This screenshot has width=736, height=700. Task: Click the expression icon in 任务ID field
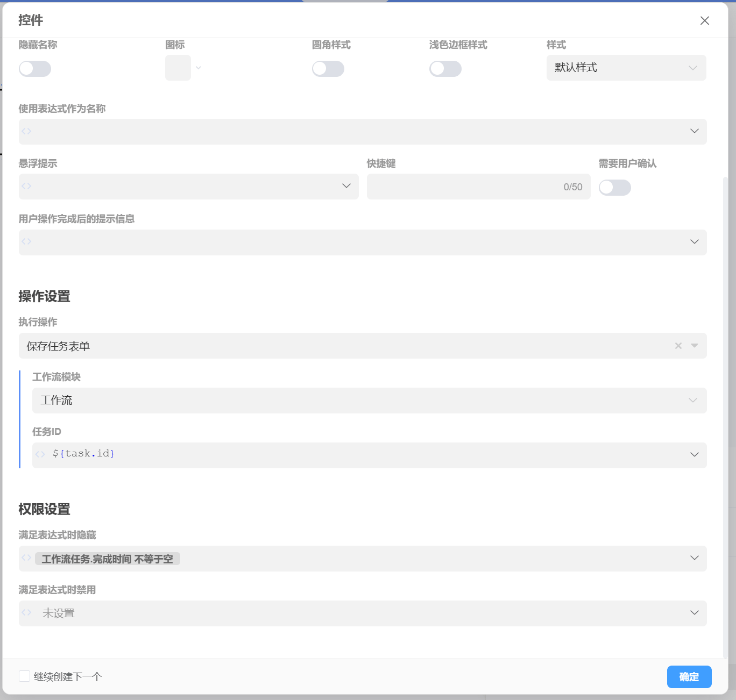(x=40, y=454)
